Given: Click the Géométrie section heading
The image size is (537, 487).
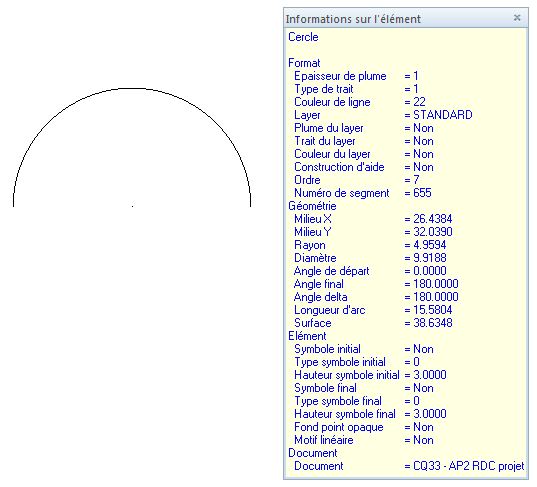Looking at the screenshot, I should tap(312, 206).
